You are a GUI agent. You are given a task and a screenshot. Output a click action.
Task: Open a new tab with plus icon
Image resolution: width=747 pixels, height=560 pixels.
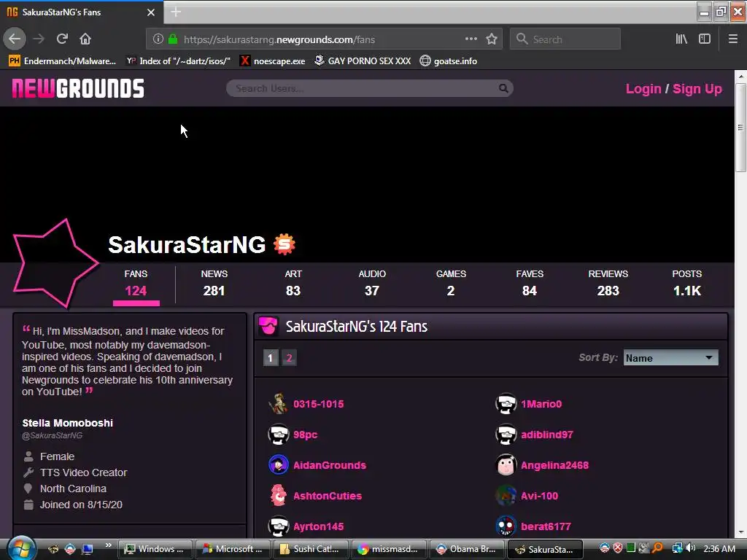click(176, 12)
